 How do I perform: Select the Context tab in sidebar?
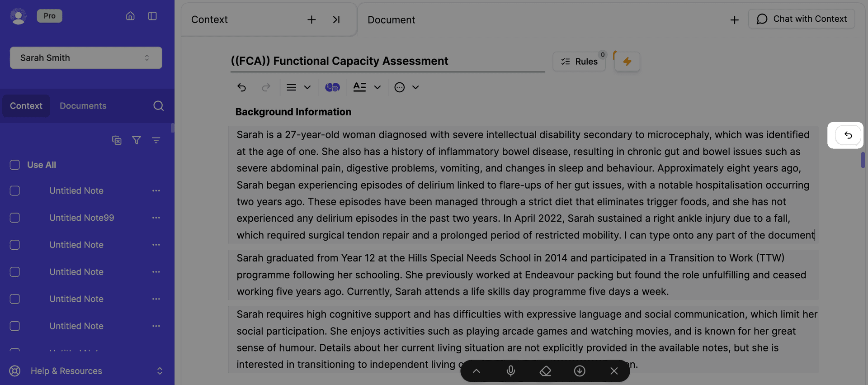pyautogui.click(x=26, y=106)
